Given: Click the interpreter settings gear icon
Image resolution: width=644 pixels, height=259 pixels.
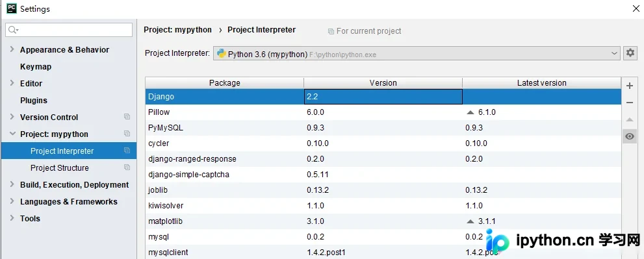Looking at the screenshot, I should 630,53.
